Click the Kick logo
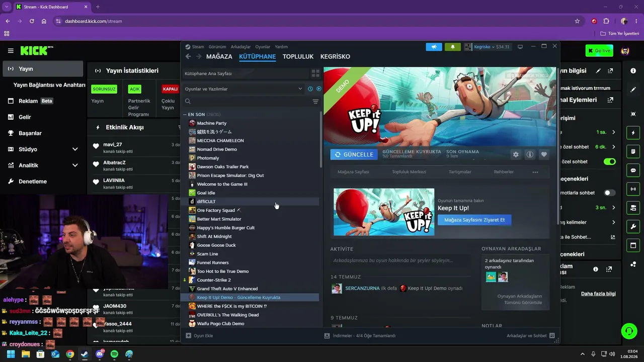644x362 pixels. point(37,51)
